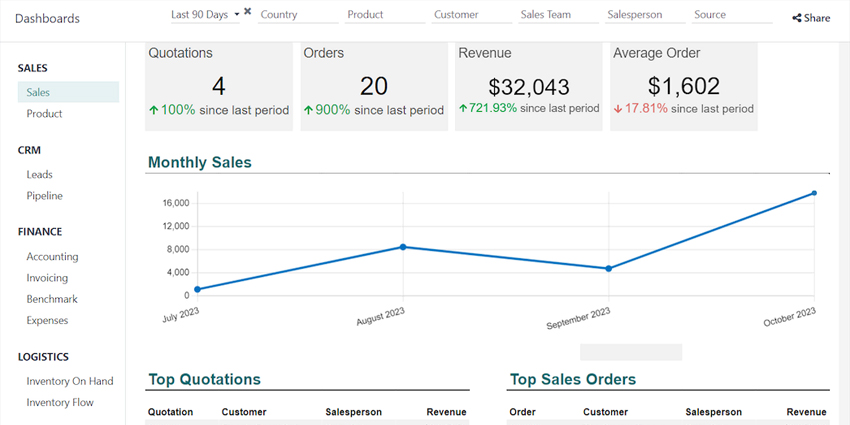Open the Product dashboard in sidebar
The height and width of the screenshot is (425, 850).
click(x=44, y=114)
